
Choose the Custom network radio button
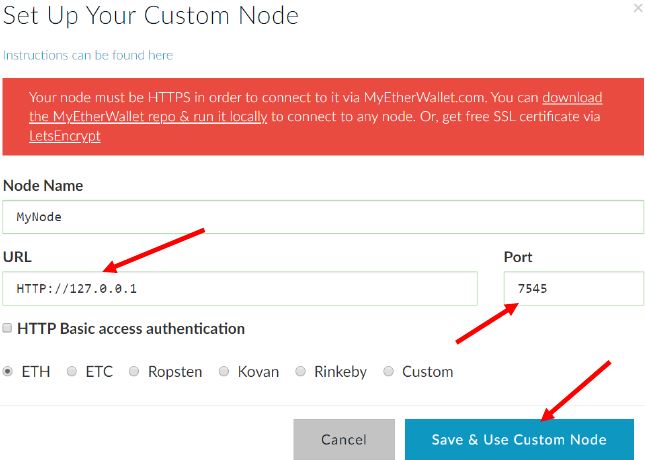pyautogui.click(x=388, y=371)
